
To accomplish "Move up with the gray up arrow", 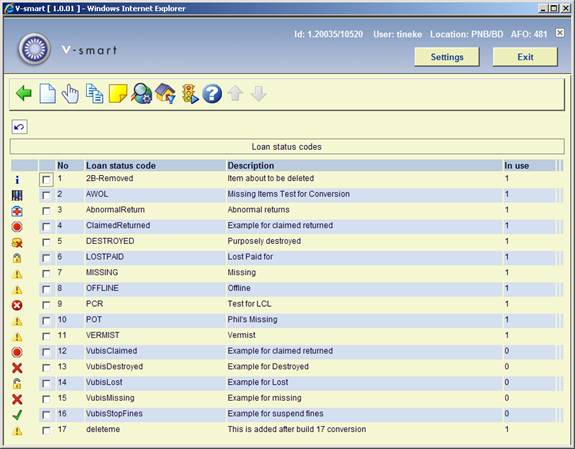I will tap(235, 94).
